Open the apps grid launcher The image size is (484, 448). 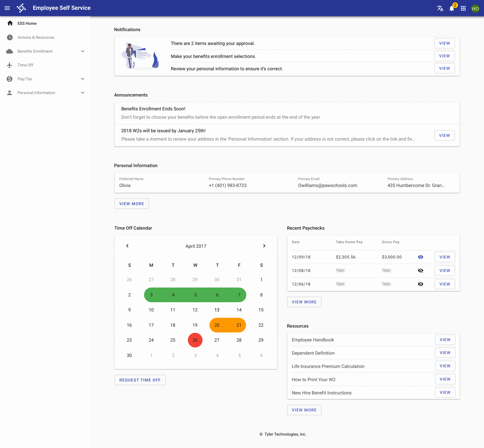click(463, 9)
